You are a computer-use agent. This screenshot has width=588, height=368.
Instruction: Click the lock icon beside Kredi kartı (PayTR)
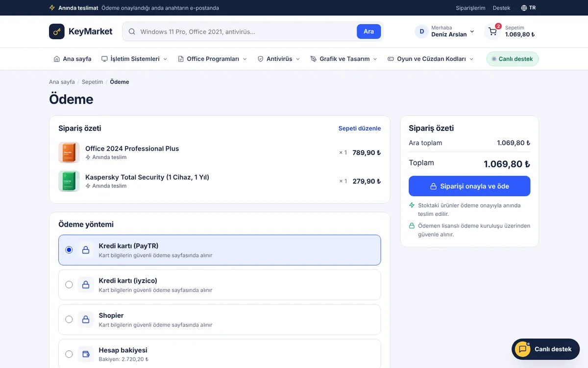point(86,250)
